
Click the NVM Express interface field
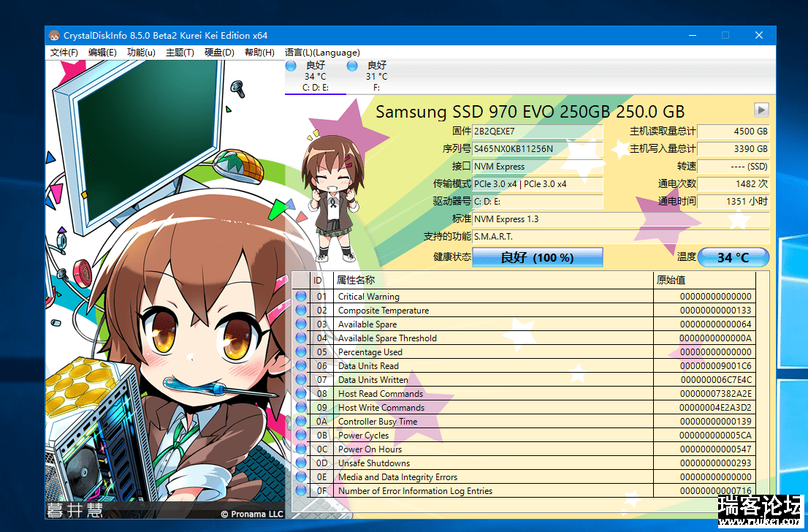[x=538, y=167]
